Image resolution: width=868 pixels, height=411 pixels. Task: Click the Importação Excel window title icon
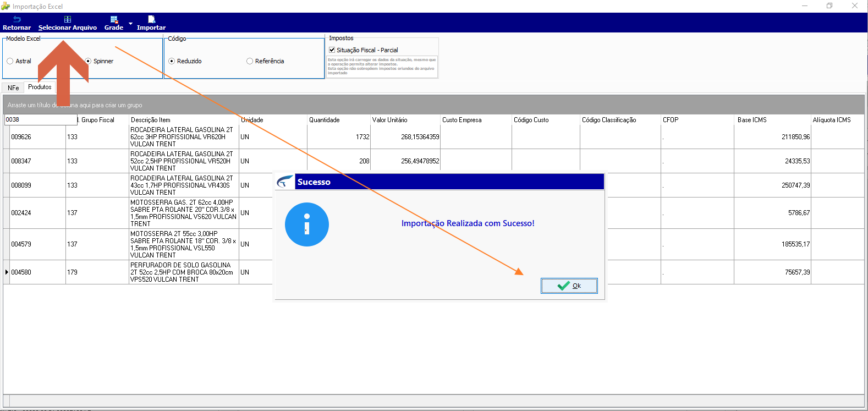(x=6, y=6)
